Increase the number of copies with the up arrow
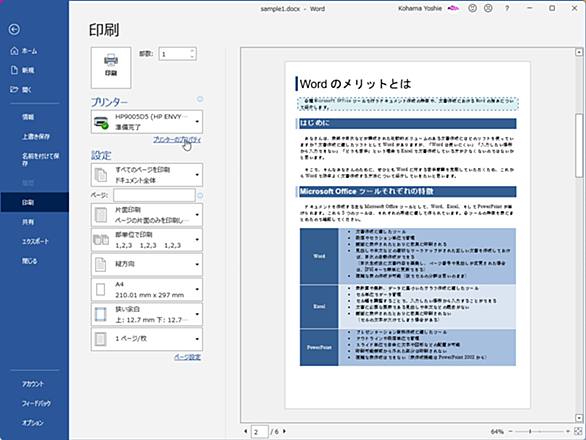 point(192,51)
